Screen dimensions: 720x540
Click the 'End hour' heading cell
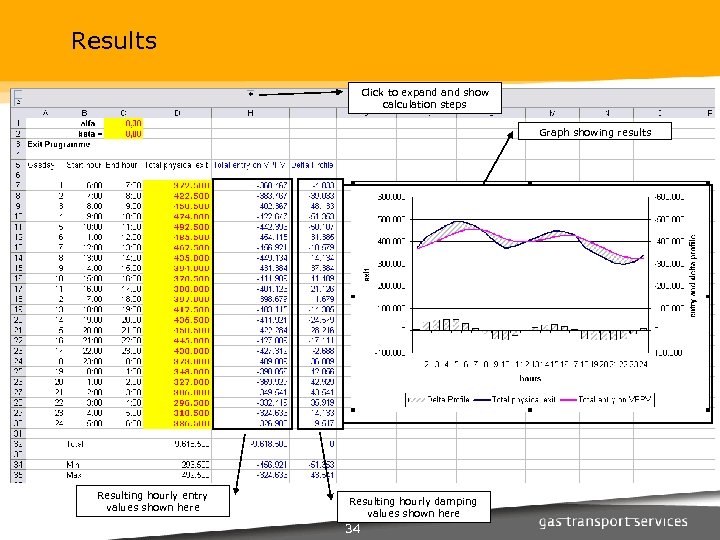122,165
